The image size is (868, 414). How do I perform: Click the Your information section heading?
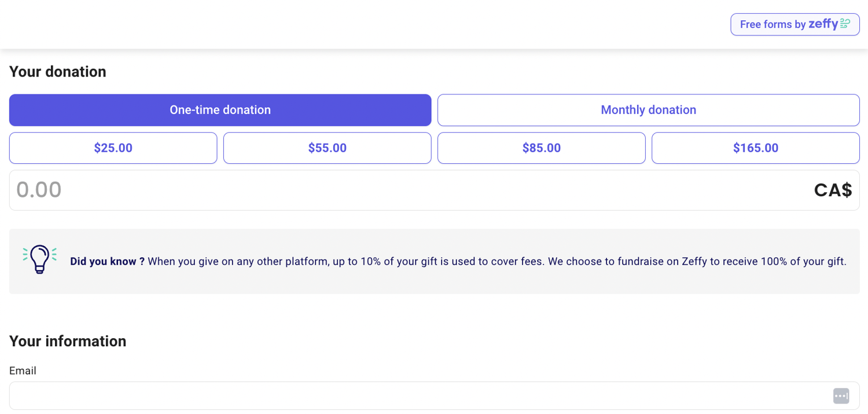point(68,341)
